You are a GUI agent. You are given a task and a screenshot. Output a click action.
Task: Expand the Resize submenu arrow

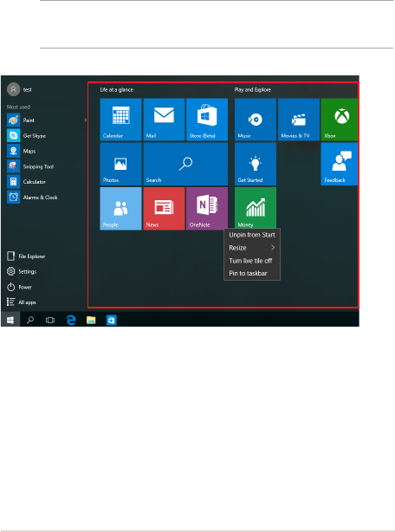(x=273, y=248)
